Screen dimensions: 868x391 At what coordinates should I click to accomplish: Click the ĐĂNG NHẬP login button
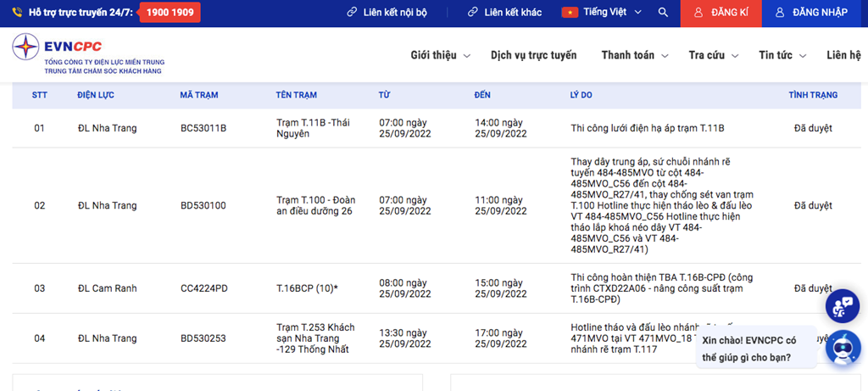coord(819,13)
